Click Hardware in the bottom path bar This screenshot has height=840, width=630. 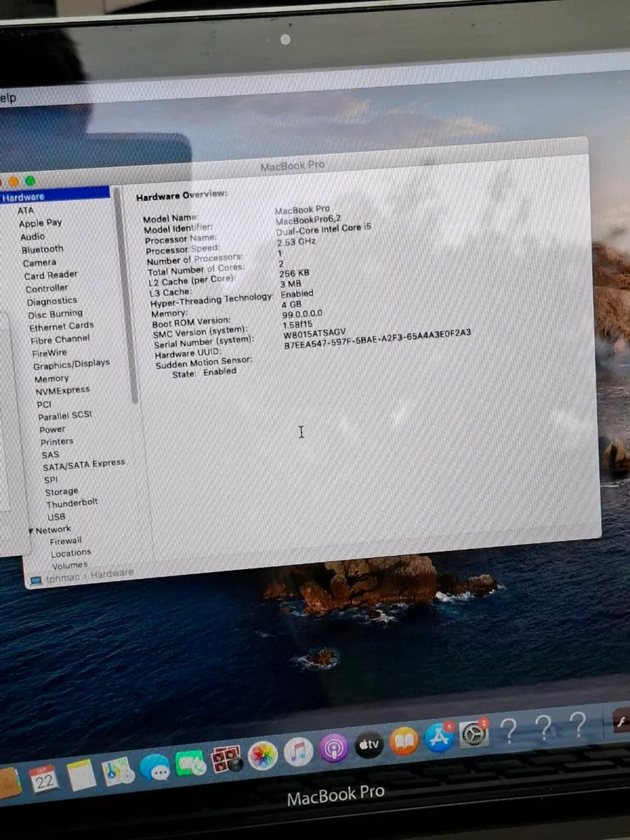pyautogui.click(x=112, y=573)
